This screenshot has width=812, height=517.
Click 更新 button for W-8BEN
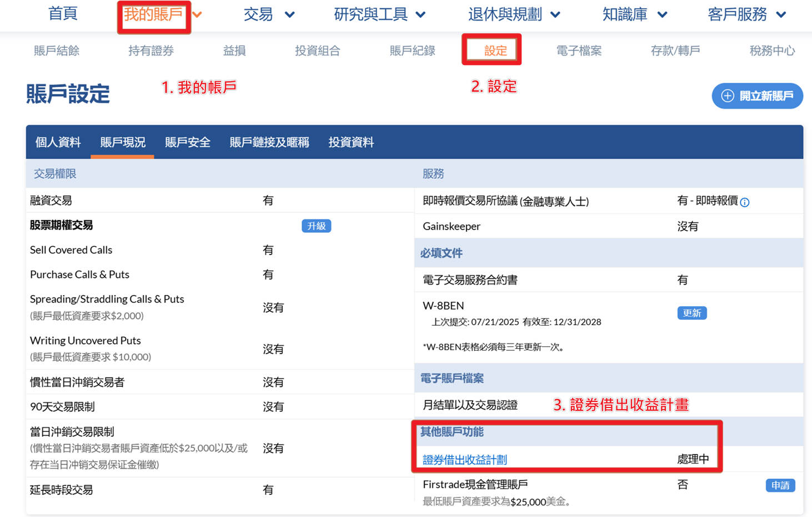(x=691, y=313)
